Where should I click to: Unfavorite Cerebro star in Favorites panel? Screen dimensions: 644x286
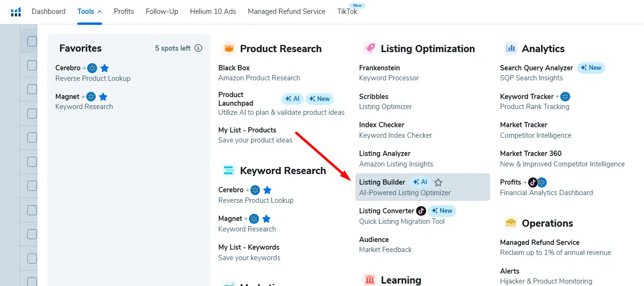(x=104, y=68)
